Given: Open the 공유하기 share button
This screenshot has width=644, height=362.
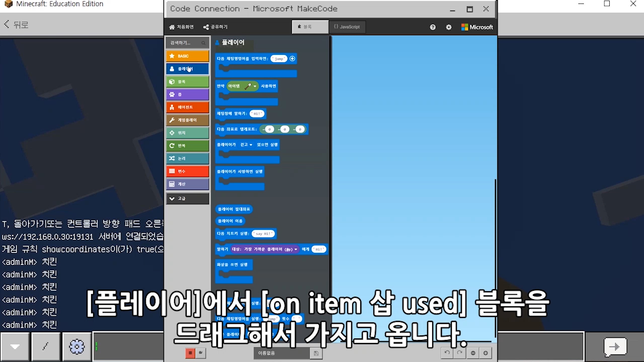Looking at the screenshot, I should click(215, 27).
